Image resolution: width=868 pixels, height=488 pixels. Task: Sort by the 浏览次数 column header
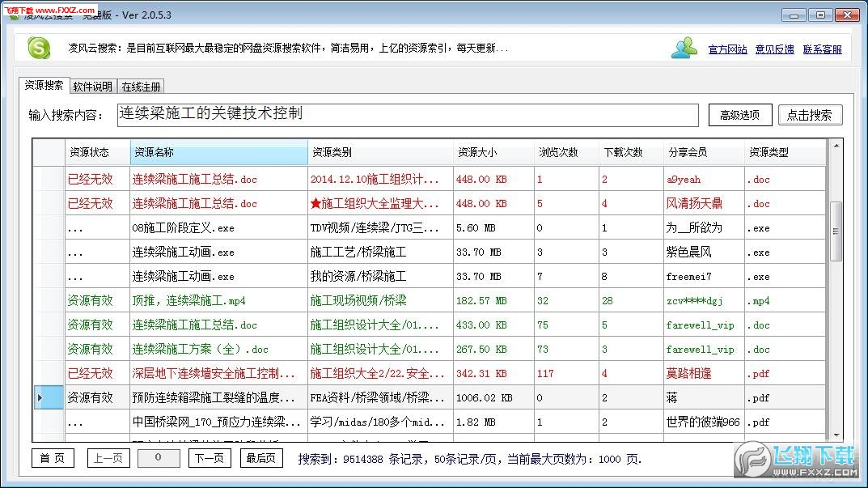567,152
